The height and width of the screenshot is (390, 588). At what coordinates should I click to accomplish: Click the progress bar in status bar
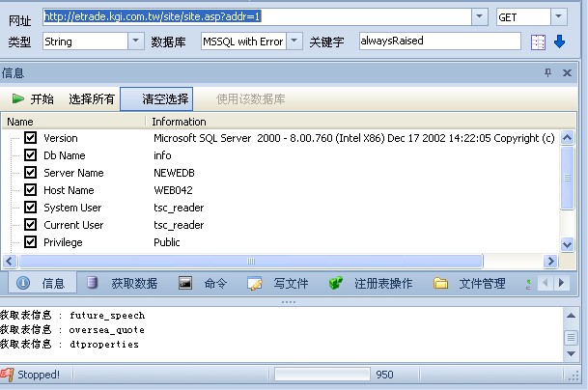point(322,375)
